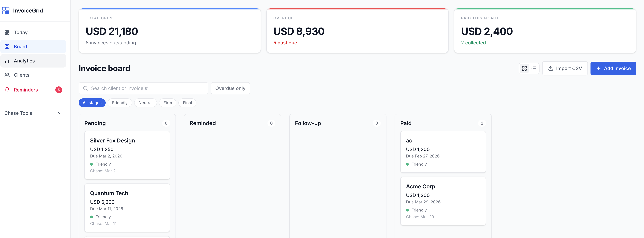Toggle the Overdue only filter
Viewport: 644px width, 238px height.
(x=230, y=88)
